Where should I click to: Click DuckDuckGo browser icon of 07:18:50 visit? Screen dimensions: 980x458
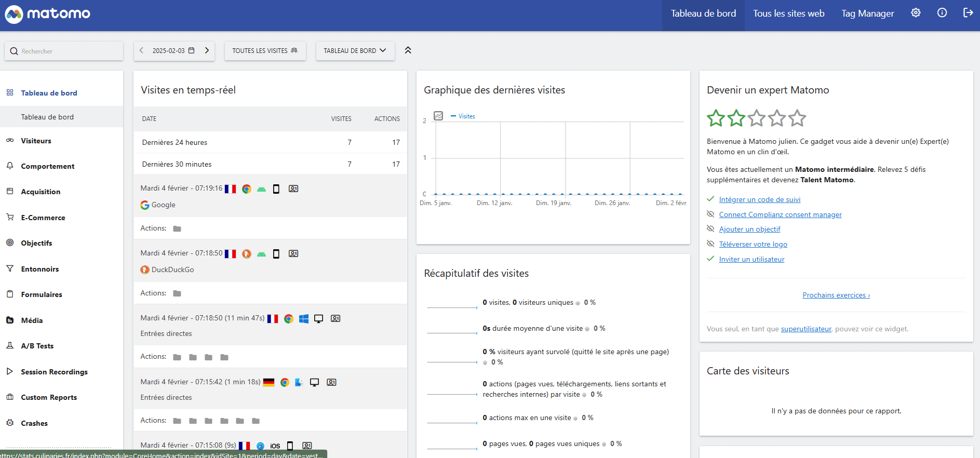click(x=247, y=254)
